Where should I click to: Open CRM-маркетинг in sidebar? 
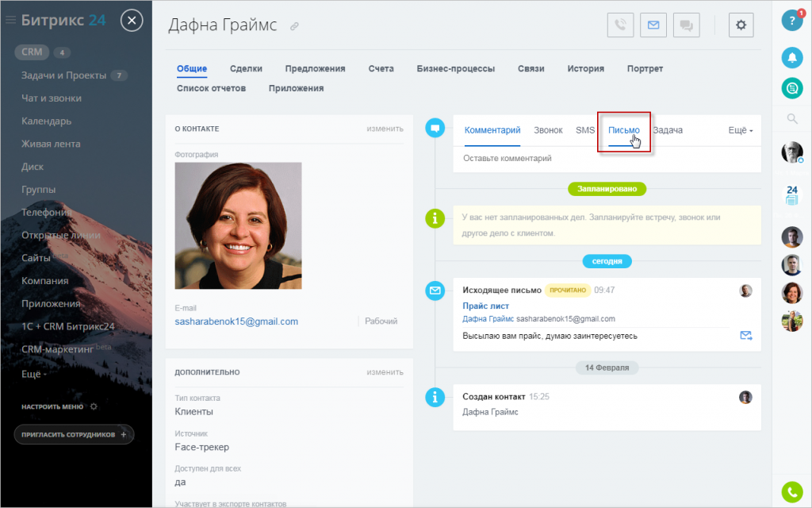tap(57, 349)
